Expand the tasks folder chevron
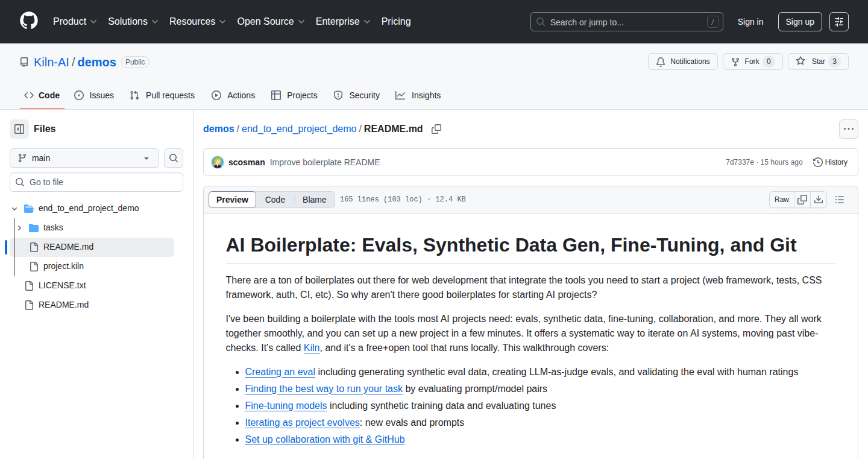Image resolution: width=868 pixels, height=459 pixels. (19, 228)
